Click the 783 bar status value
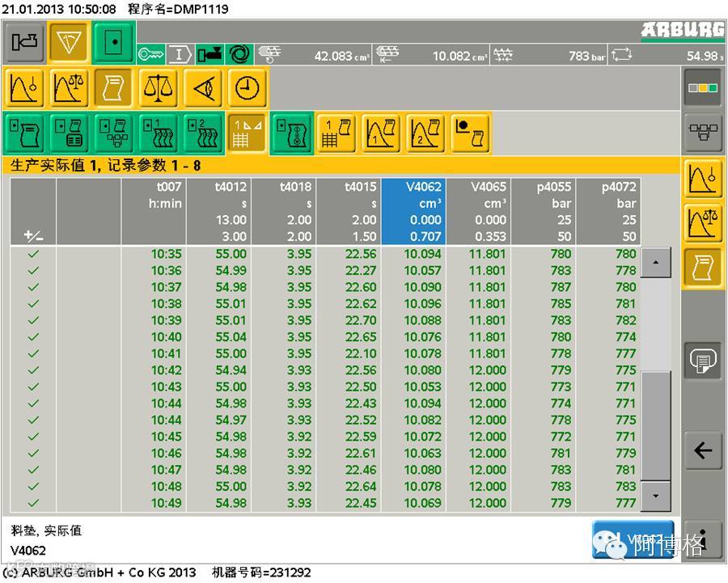Viewport: 728px width, 583px height. [587, 56]
